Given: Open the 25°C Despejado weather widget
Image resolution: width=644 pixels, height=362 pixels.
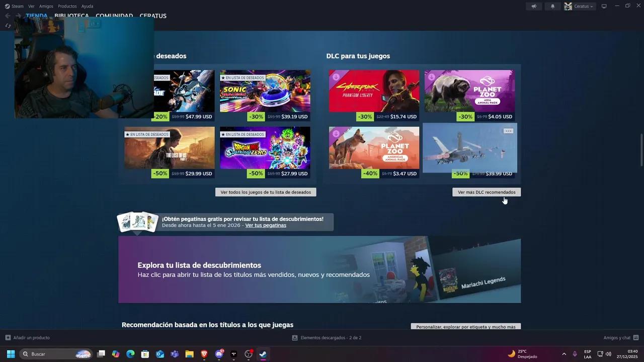Looking at the screenshot, I should 522,354.
